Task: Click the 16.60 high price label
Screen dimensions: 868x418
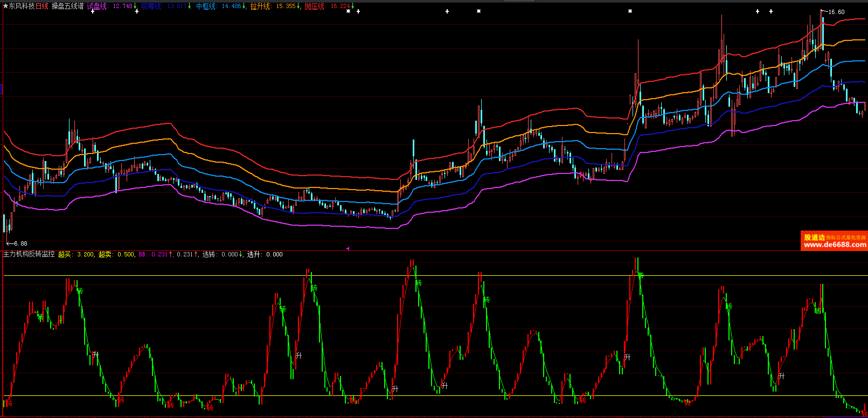Action: point(836,12)
